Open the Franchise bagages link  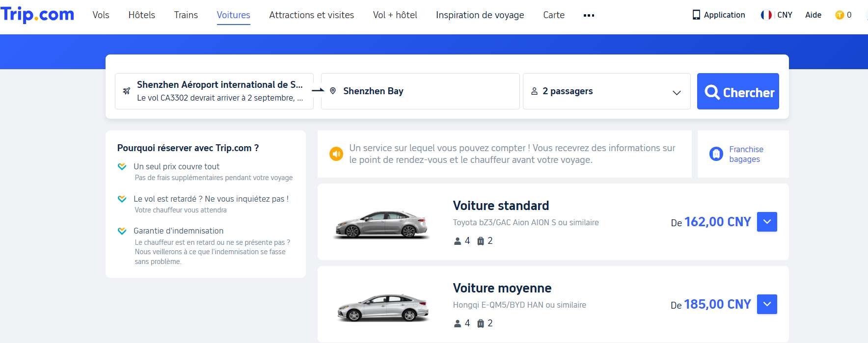[x=746, y=154]
